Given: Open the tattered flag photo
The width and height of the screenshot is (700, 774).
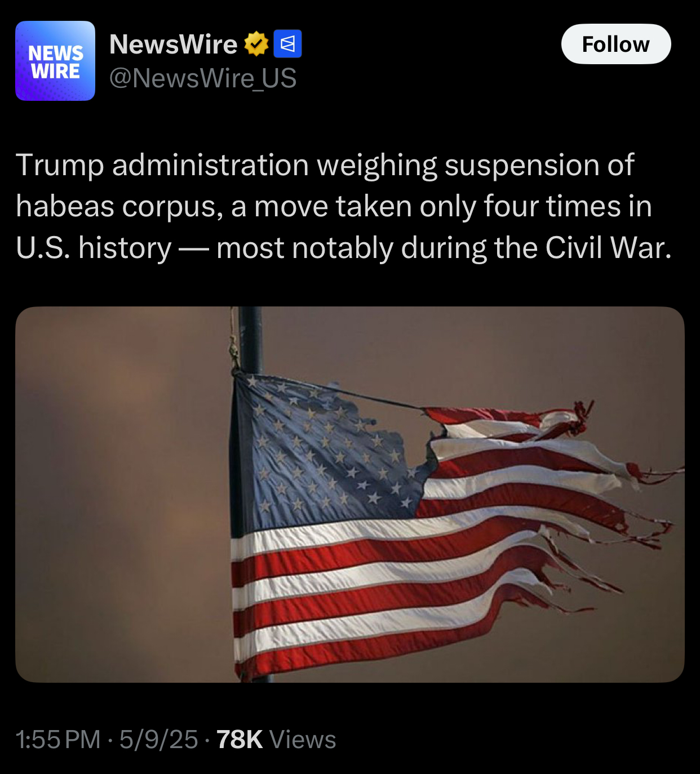Looking at the screenshot, I should [x=350, y=495].
